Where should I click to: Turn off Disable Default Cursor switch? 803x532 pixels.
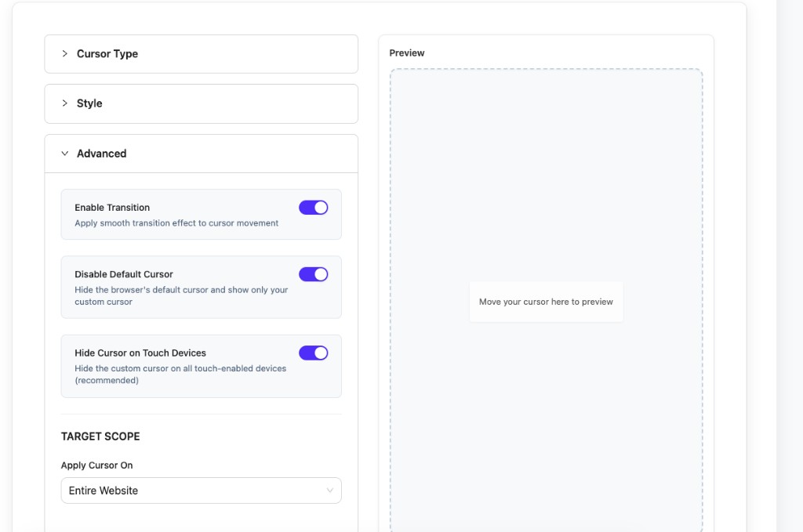coord(314,274)
